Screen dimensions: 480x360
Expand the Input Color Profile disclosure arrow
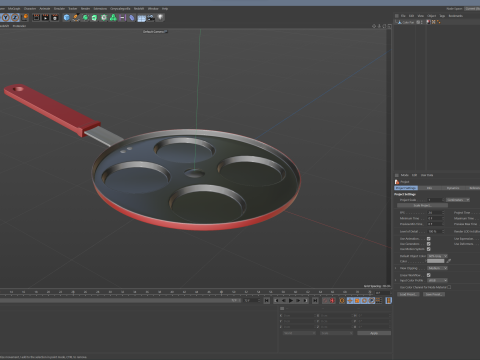click(396, 280)
